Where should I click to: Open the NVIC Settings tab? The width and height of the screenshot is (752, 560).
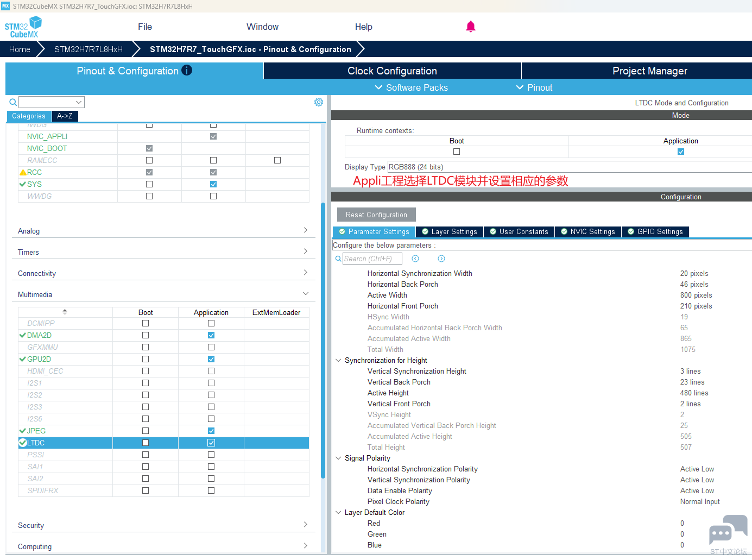pos(588,232)
